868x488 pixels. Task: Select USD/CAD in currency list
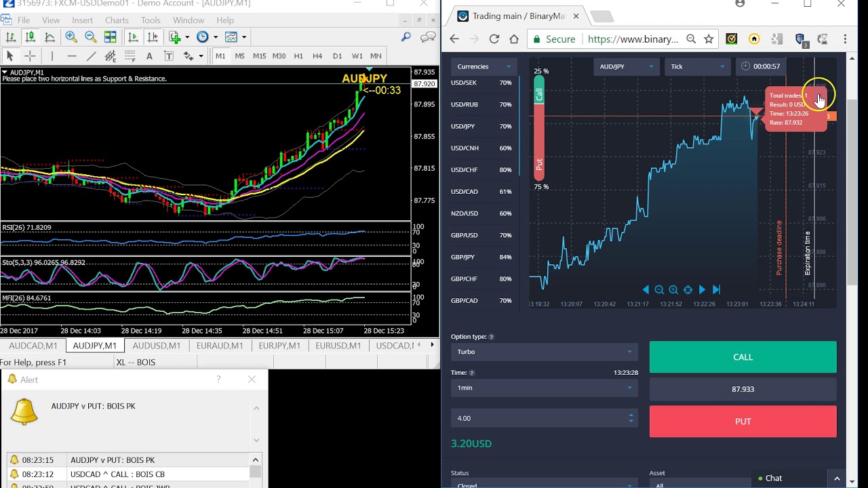pos(482,192)
